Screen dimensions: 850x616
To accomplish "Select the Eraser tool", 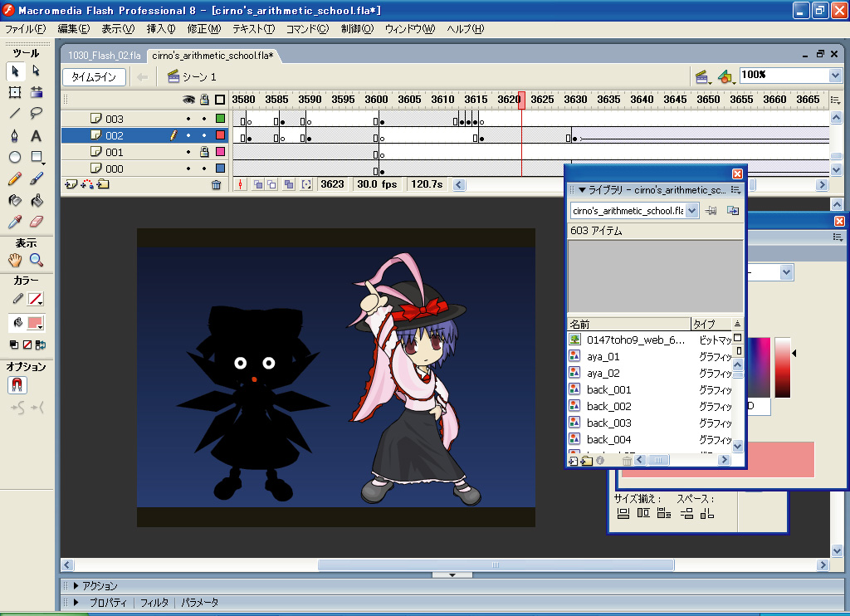I will tap(37, 222).
